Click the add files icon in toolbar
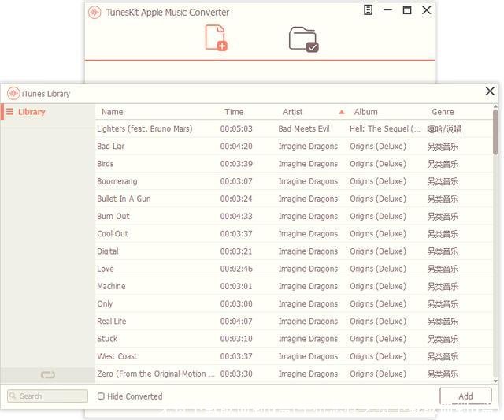The width and height of the screenshot is (504, 420). tap(216, 38)
